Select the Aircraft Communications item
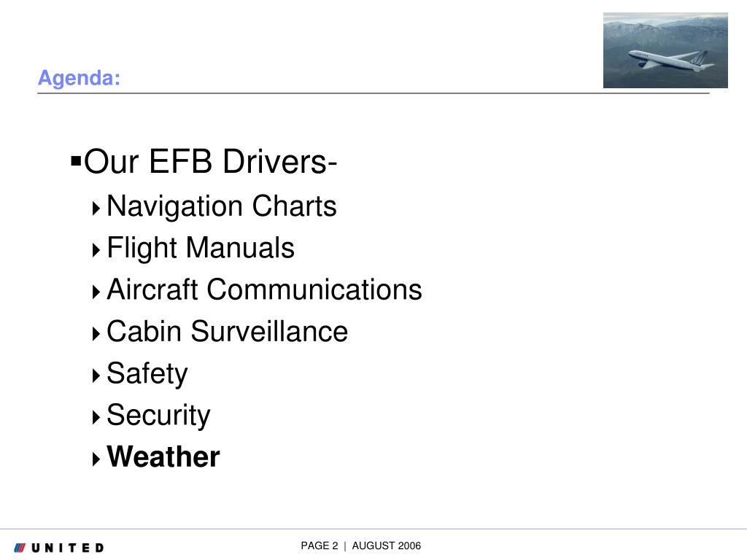The height and width of the screenshot is (560, 747). tap(264, 289)
